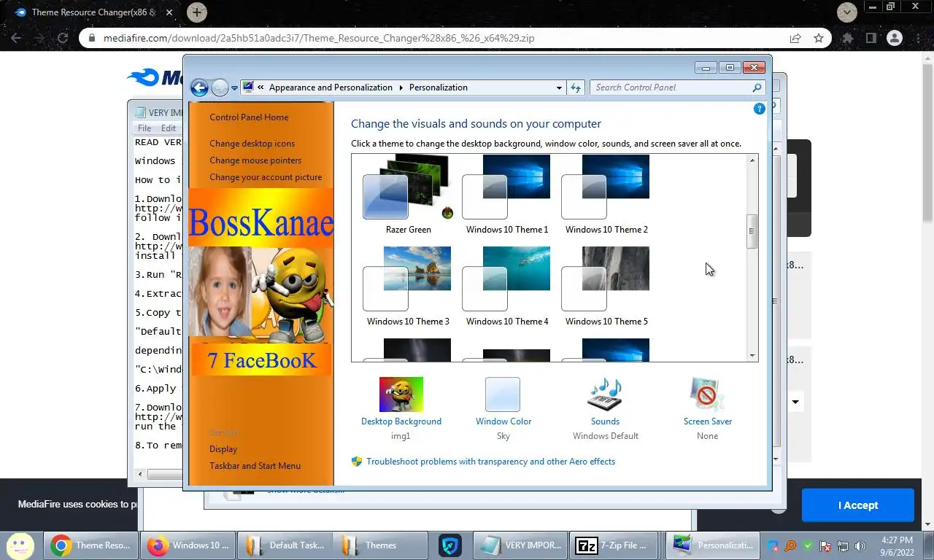Click the refresh button beside the address bar
Screen dimensions: 934x560
click(x=576, y=87)
